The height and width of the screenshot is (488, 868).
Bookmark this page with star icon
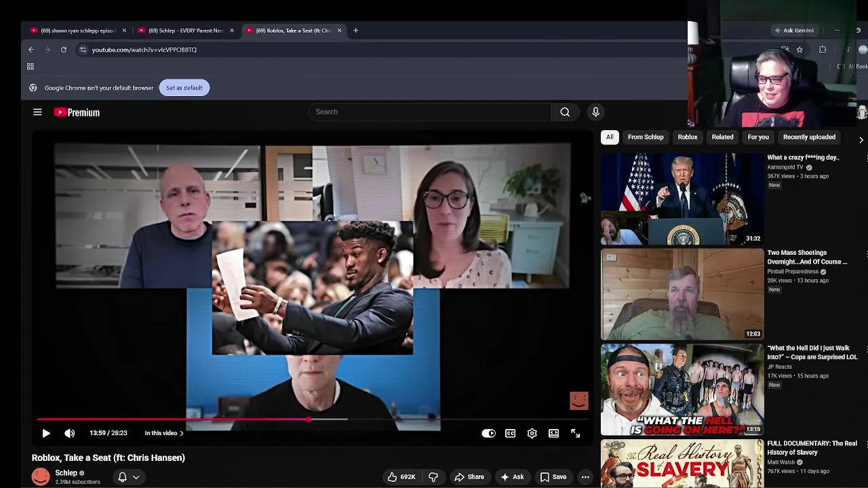pos(800,49)
